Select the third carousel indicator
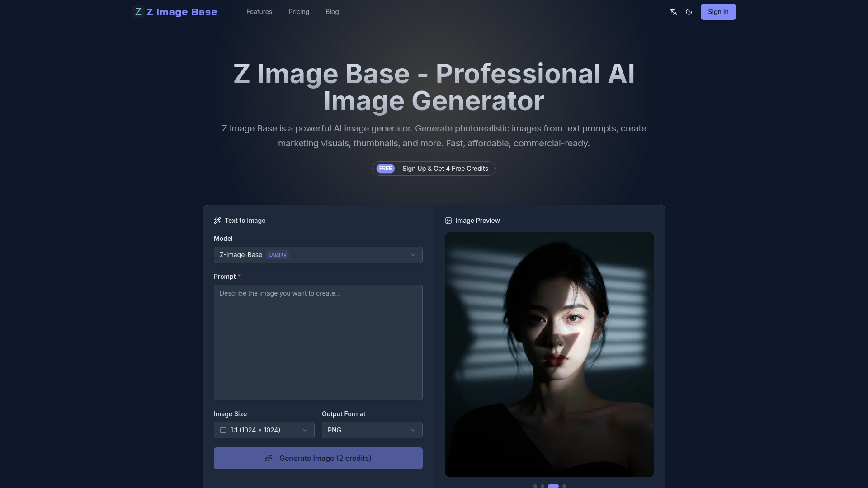 [x=553, y=486]
